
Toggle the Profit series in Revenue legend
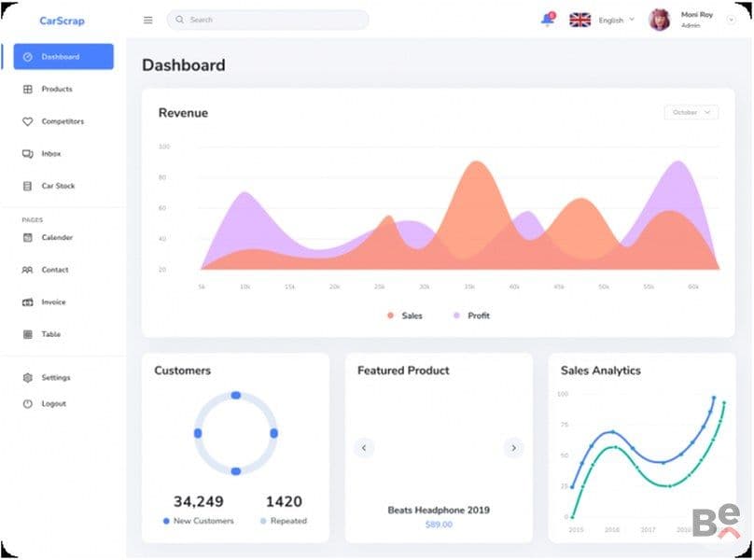click(472, 315)
